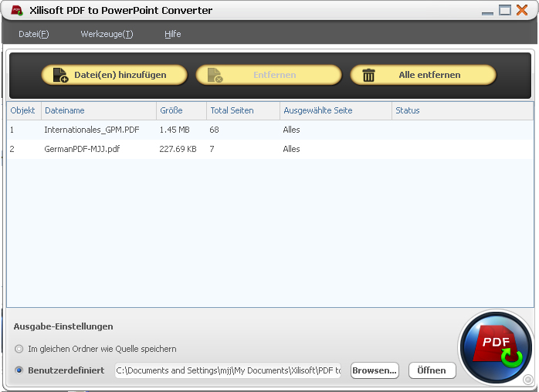Sort by the Größe column header
The height and width of the screenshot is (392, 539).
(181, 110)
